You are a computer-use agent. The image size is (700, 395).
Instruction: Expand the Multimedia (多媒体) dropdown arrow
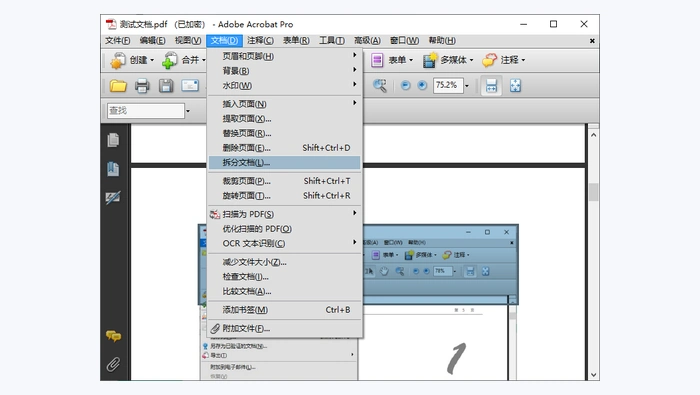tap(471, 60)
